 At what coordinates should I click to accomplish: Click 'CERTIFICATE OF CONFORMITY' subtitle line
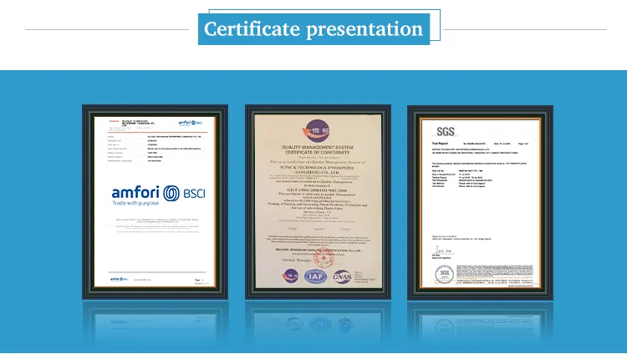[318, 153]
